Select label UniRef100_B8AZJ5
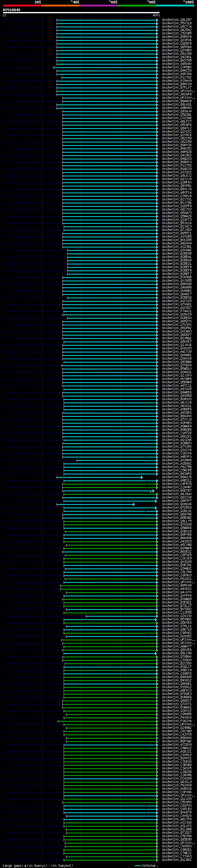Viewport: 197px width, 868px height. 176,477
